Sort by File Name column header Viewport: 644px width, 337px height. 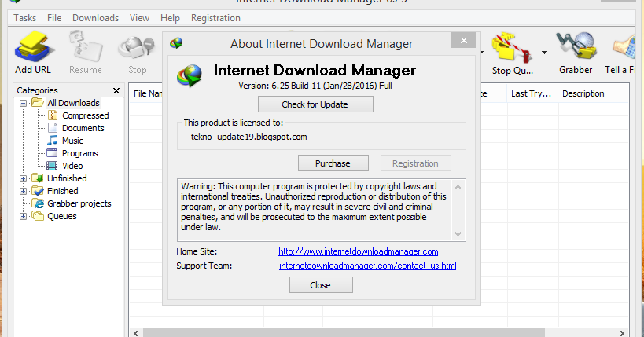[147, 93]
